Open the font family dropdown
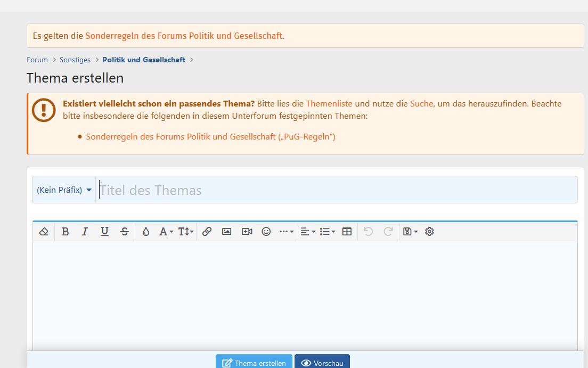The image size is (588, 368). coord(166,232)
